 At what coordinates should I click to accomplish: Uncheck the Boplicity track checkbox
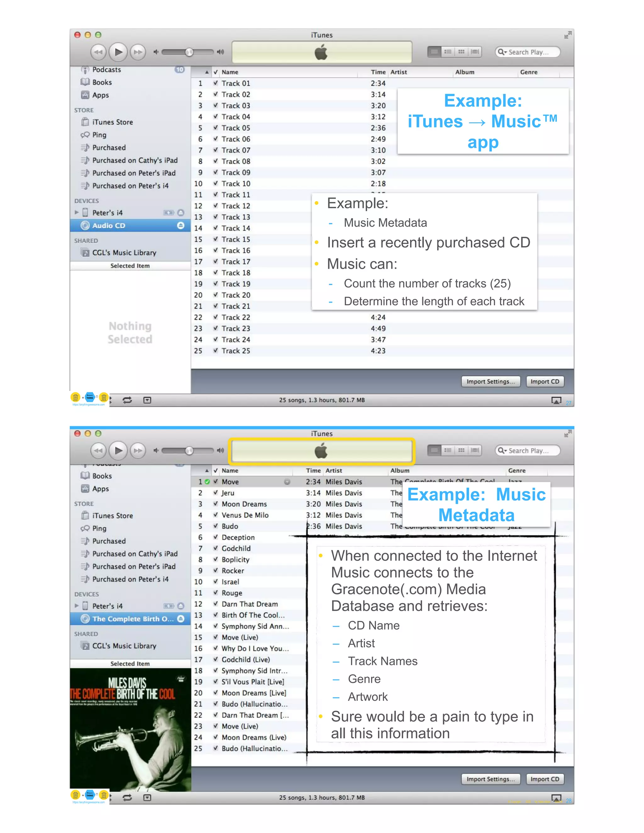(x=215, y=559)
